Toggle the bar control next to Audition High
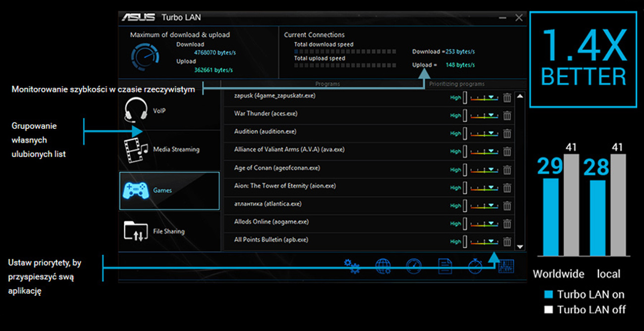The height and width of the screenshot is (331, 644). tap(465, 133)
